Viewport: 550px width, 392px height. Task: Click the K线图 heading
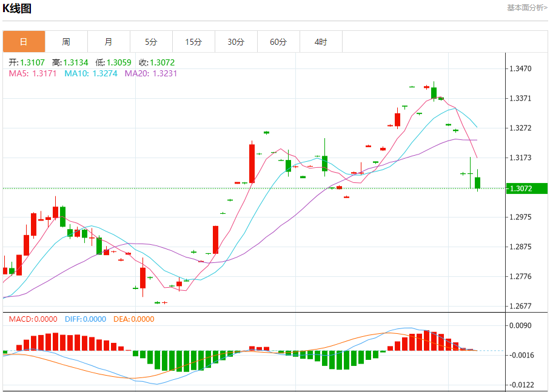point(17,8)
